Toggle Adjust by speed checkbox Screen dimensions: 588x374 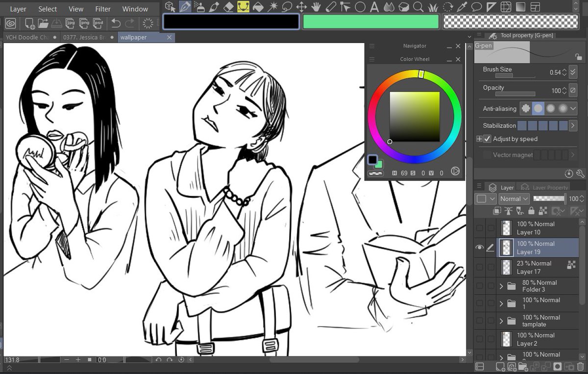point(487,139)
